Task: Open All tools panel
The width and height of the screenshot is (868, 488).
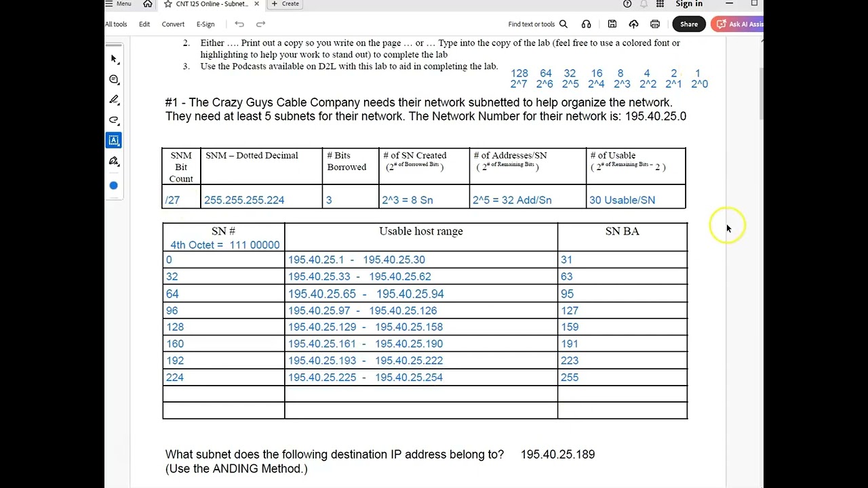Action: point(116,24)
